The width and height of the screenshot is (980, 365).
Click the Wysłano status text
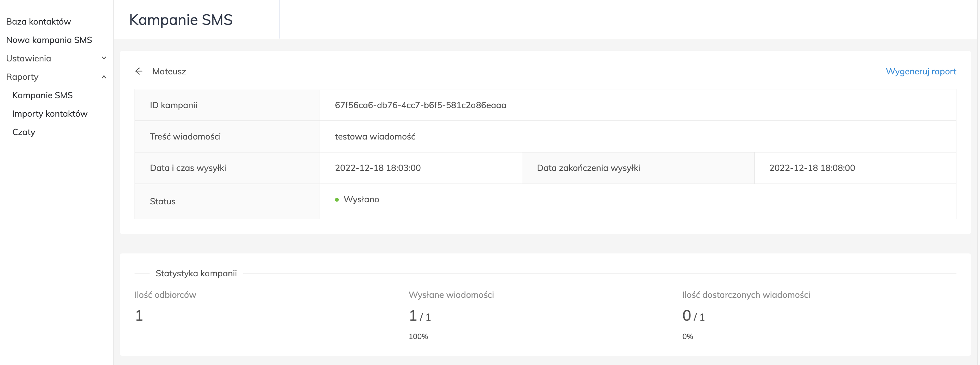coord(361,200)
